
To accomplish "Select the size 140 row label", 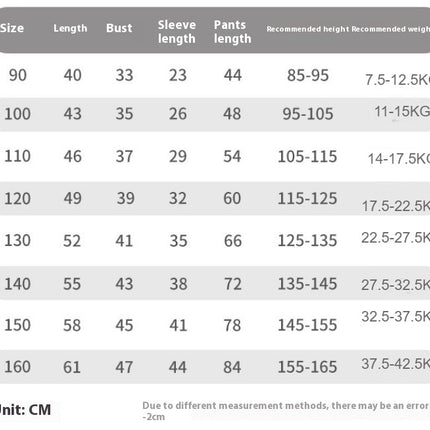I will point(17,284).
